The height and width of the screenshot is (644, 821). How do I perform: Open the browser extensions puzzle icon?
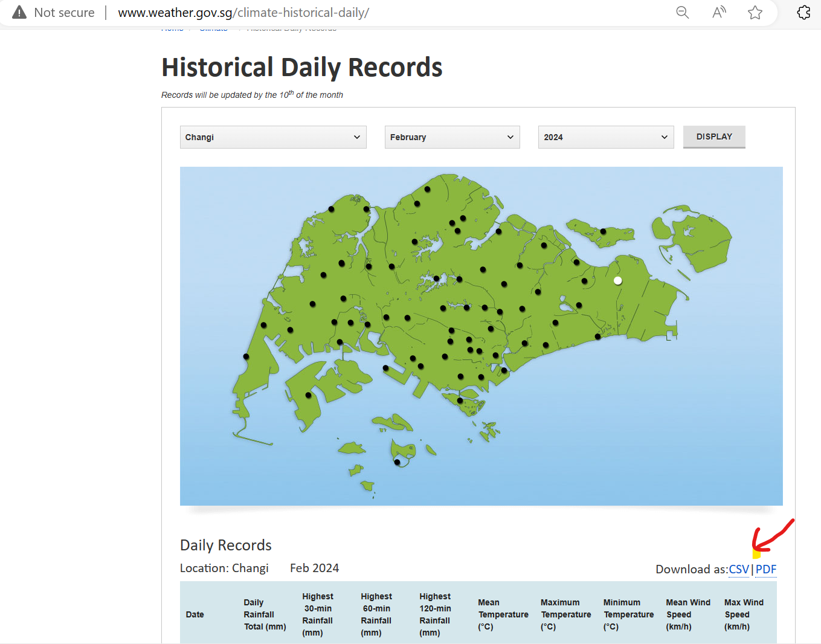(x=803, y=13)
